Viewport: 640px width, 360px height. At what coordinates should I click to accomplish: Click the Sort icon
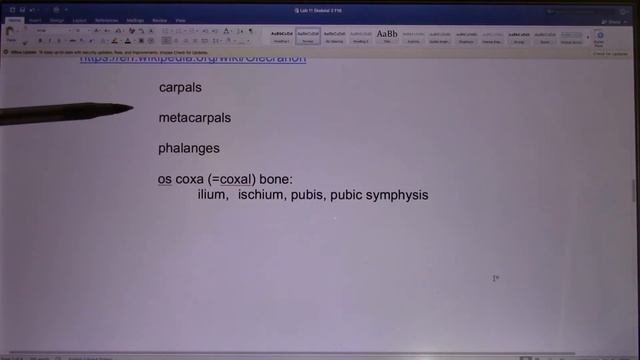click(240, 31)
